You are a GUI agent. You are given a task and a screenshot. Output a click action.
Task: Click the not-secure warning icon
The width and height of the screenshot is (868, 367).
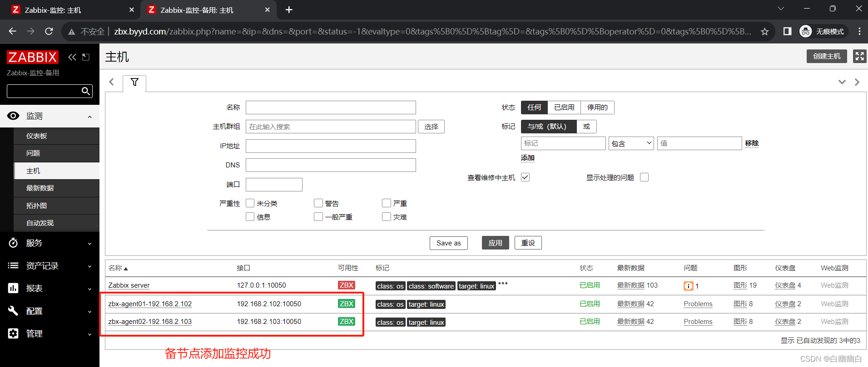pos(72,32)
